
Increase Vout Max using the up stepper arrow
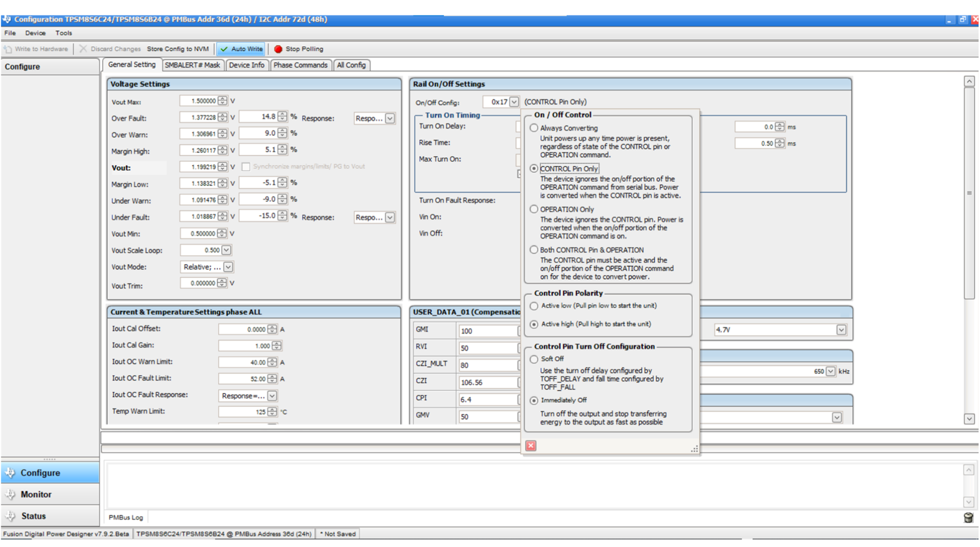222,98
